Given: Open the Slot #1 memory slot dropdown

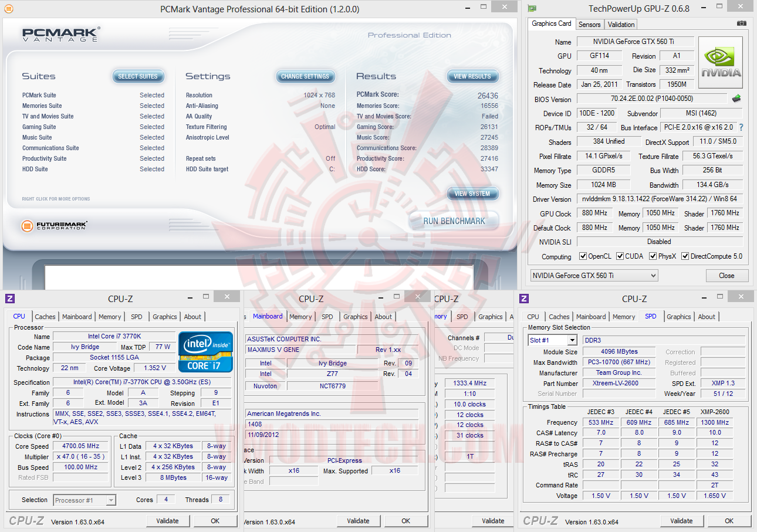Looking at the screenshot, I should (x=553, y=340).
